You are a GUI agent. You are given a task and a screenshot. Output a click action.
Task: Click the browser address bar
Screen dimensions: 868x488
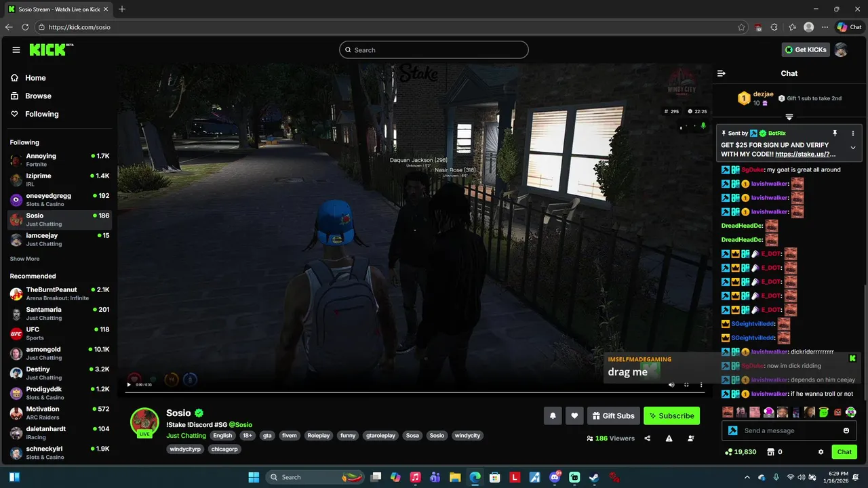pyautogui.click(x=390, y=27)
